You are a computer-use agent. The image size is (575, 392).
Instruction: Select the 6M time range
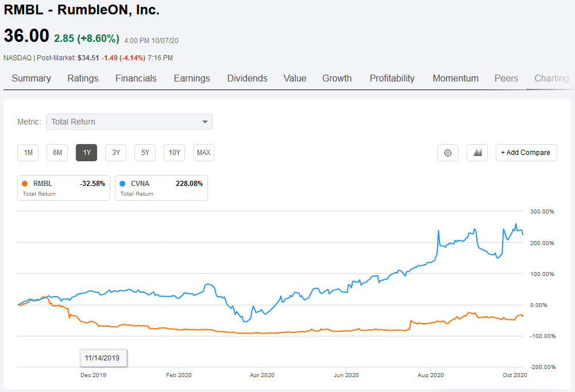(x=57, y=153)
